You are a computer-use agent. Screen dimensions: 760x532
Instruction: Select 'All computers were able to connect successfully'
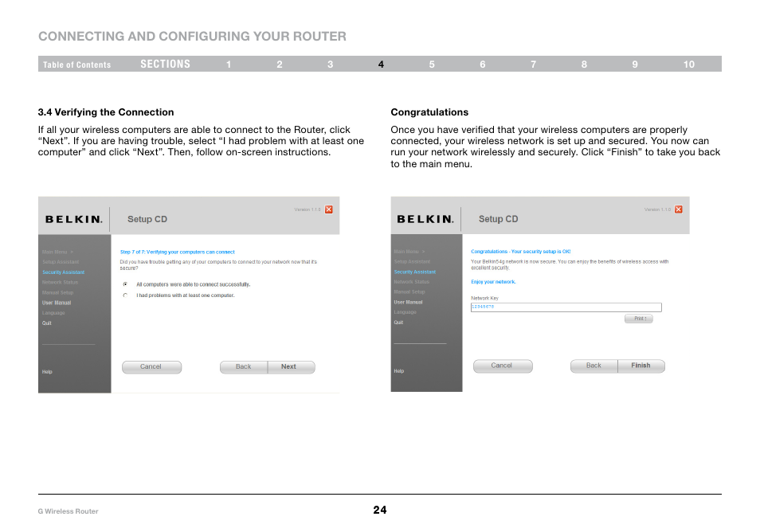[x=126, y=284]
